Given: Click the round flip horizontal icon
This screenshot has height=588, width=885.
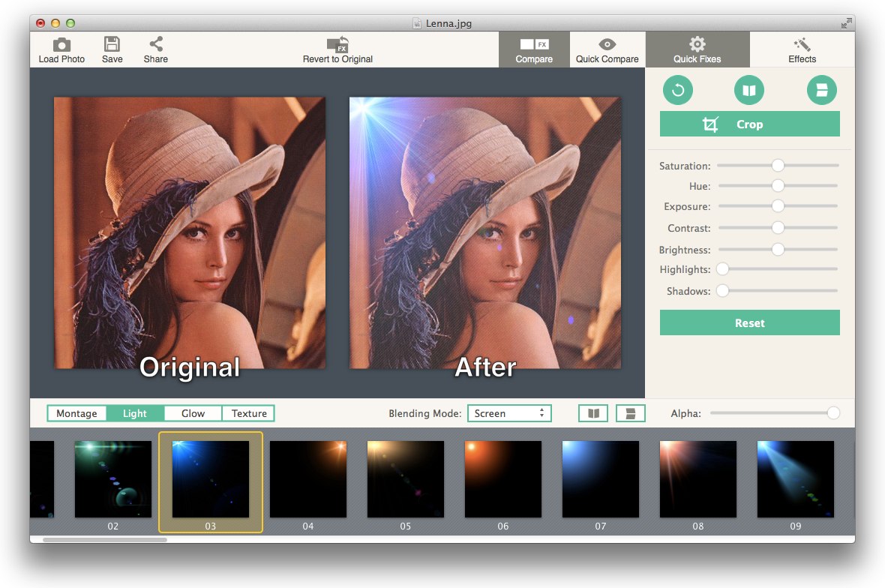Looking at the screenshot, I should pos(749,90).
